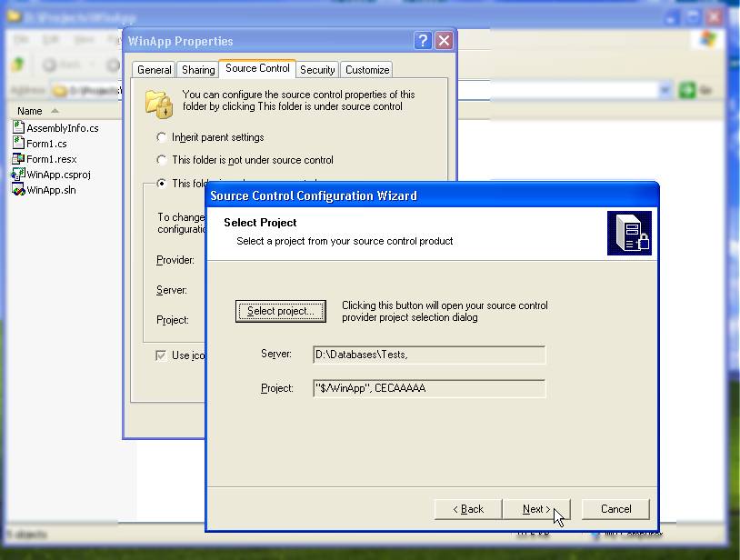
Task: Open the Customize tab
Action: click(366, 70)
